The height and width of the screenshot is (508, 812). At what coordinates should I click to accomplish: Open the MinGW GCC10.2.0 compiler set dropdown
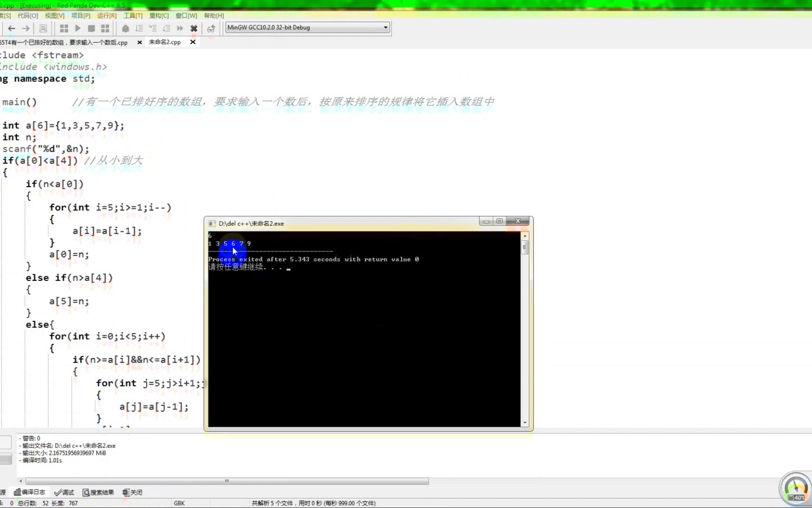308,27
